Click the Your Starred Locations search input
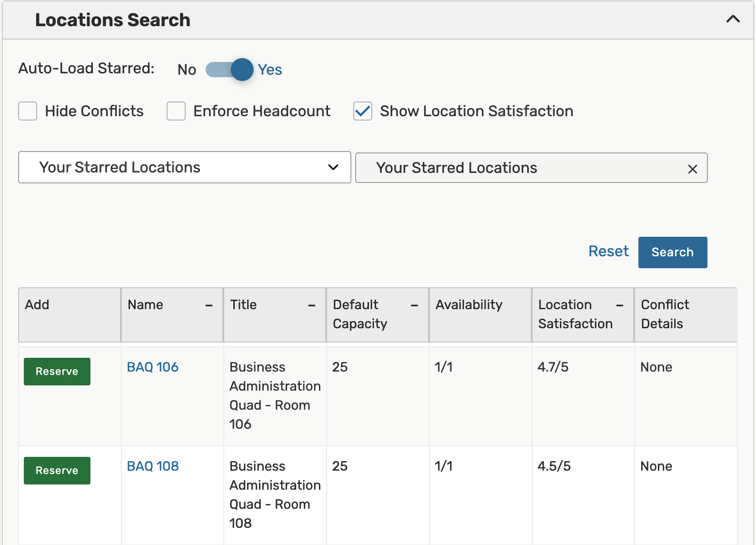 tap(519, 168)
